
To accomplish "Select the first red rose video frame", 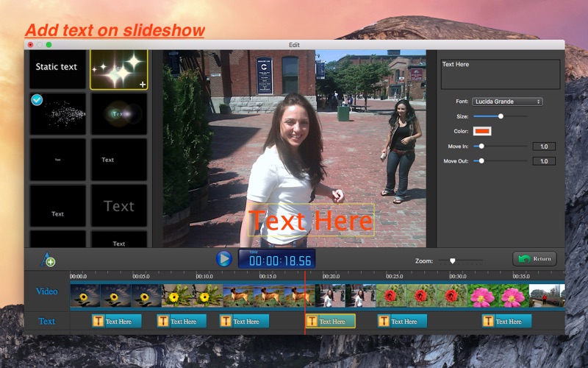I will coord(391,296).
